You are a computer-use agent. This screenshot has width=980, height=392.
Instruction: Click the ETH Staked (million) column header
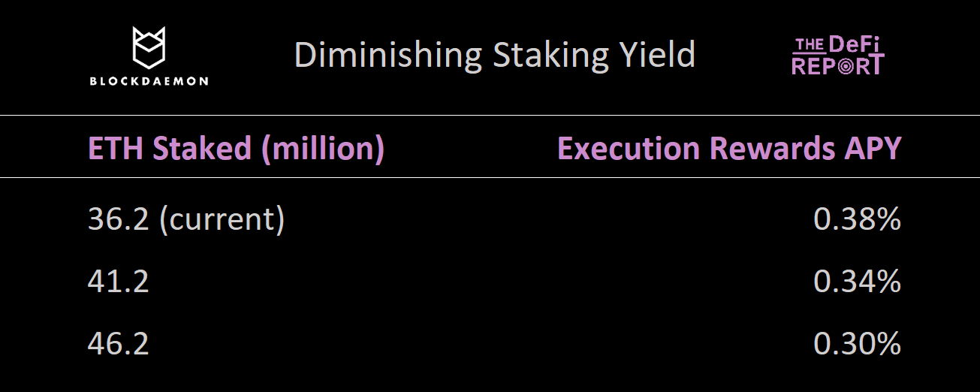[236, 149]
